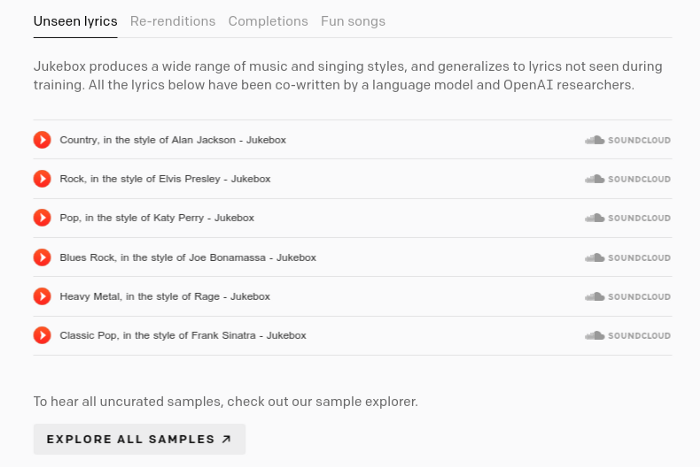Click SoundCloud icon on Frank Sinatra row
The height and width of the screenshot is (467, 700).
pyautogui.click(x=627, y=335)
